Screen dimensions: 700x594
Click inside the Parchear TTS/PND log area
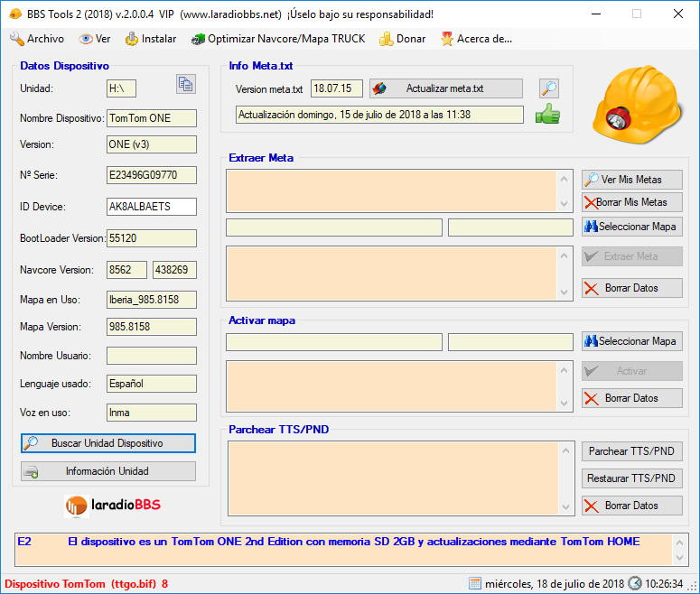[x=393, y=478]
